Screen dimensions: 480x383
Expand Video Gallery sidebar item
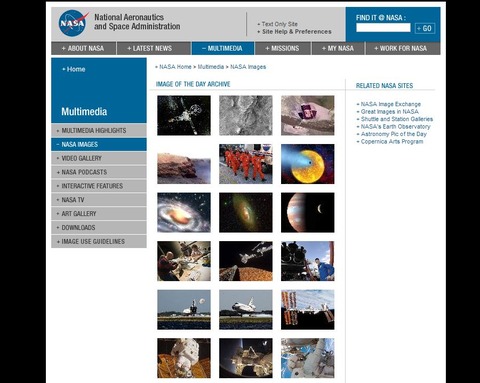[x=99, y=158]
